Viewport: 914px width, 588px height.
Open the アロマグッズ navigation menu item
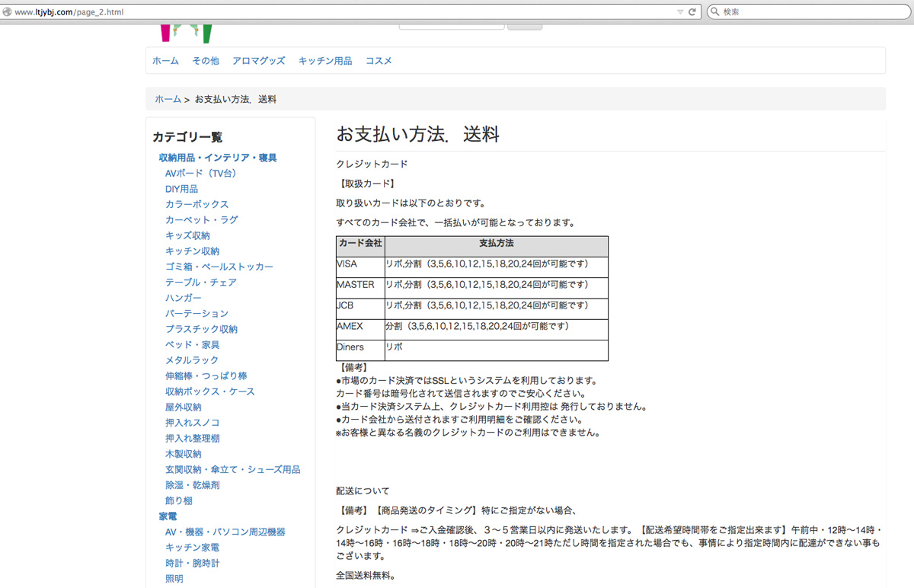tap(258, 61)
